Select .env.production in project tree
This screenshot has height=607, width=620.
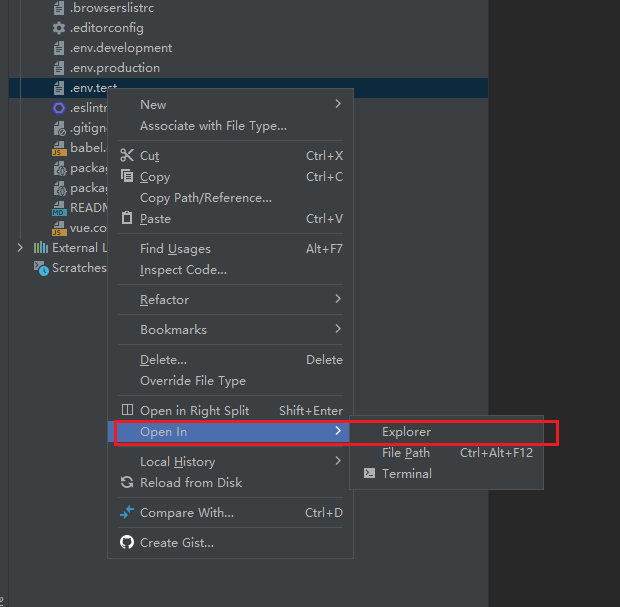point(115,68)
